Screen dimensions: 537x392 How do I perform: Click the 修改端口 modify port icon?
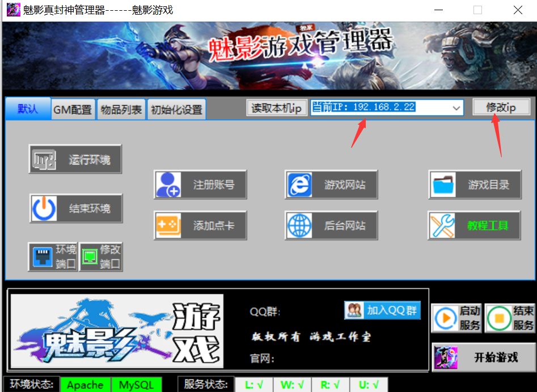tap(101, 256)
